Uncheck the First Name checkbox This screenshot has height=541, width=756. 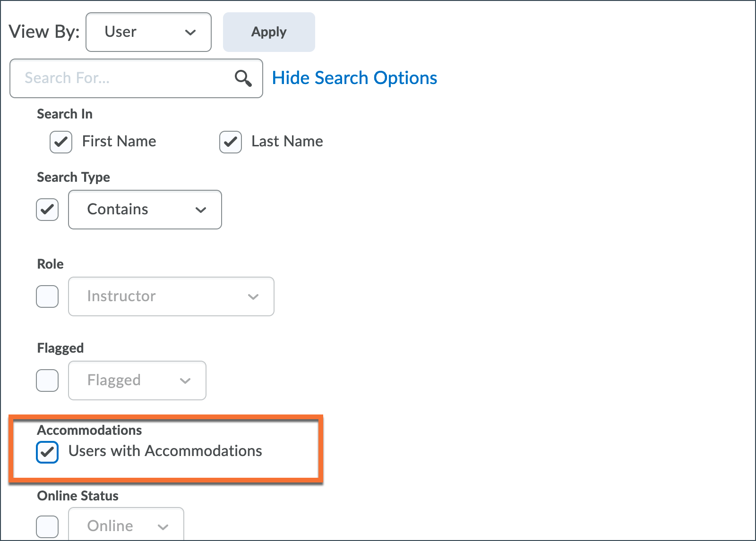coord(61,142)
